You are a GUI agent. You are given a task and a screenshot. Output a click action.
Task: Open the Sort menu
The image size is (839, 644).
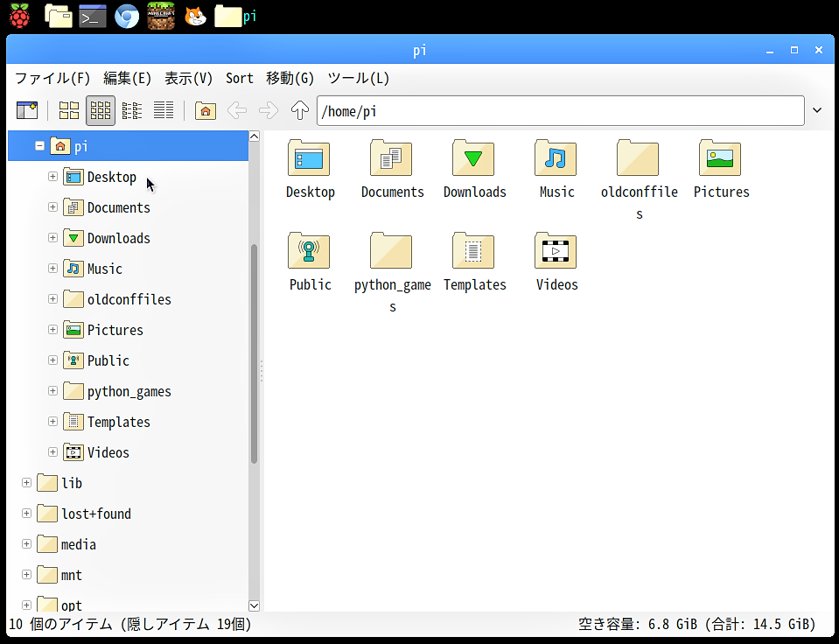click(239, 78)
